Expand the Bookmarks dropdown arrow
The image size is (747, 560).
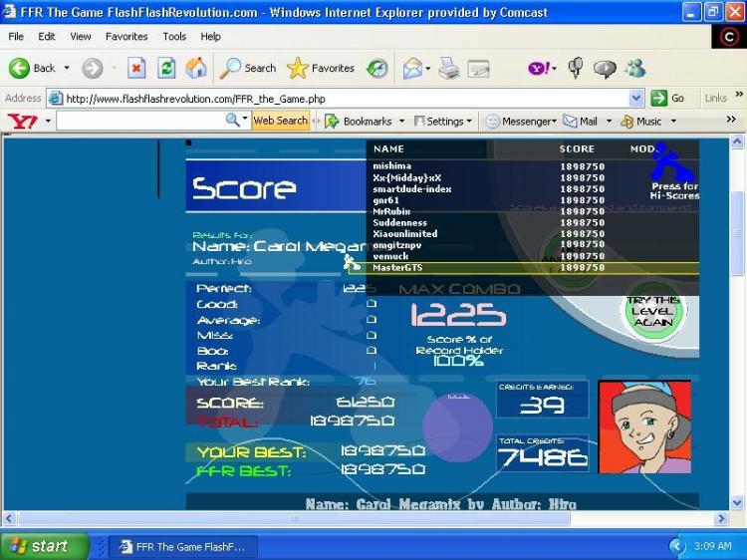(401, 121)
